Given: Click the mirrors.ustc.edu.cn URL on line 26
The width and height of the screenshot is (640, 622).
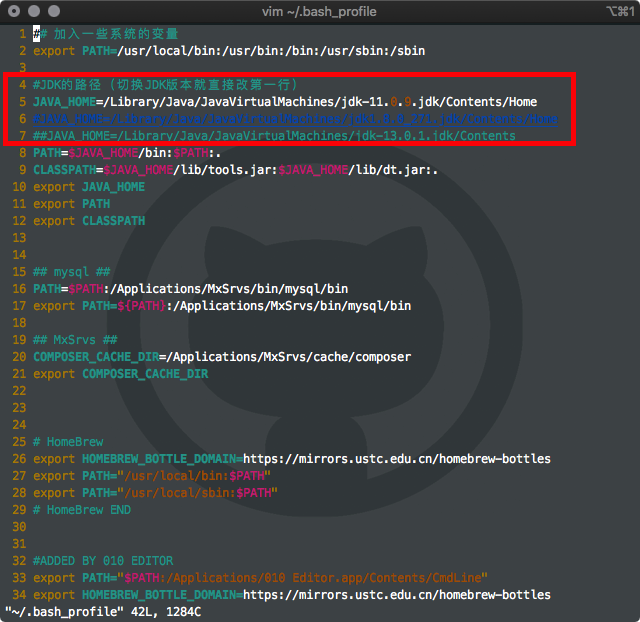Looking at the screenshot, I should point(397,459).
